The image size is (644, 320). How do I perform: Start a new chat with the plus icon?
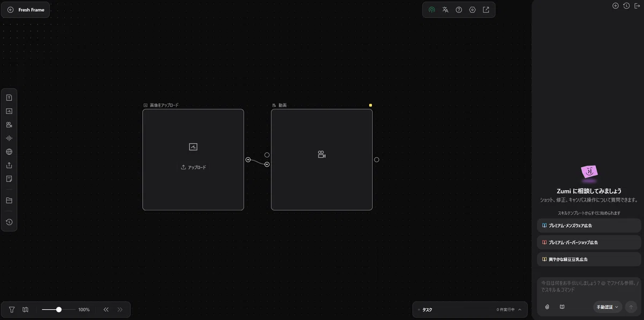tap(616, 6)
